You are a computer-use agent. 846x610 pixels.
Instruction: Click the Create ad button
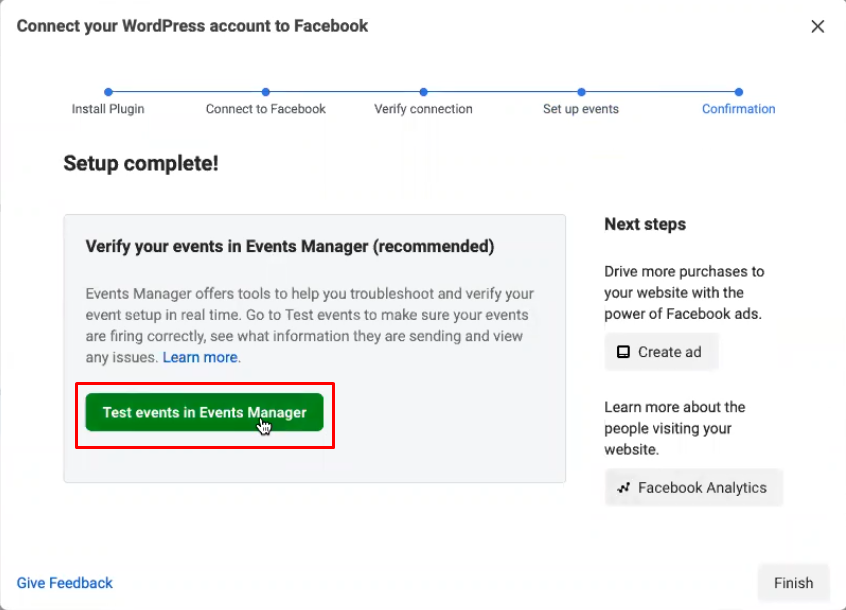pos(661,352)
